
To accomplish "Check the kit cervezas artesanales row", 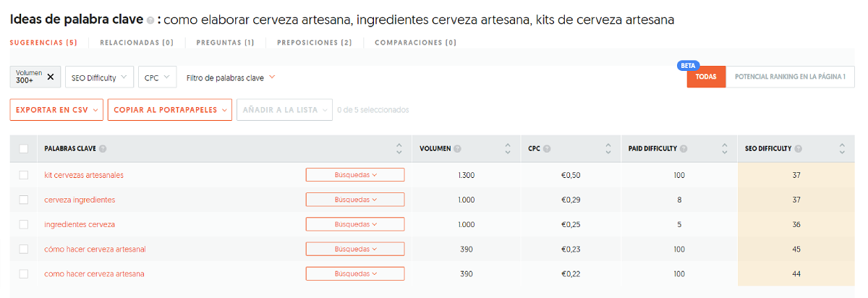I will pyautogui.click(x=24, y=175).
